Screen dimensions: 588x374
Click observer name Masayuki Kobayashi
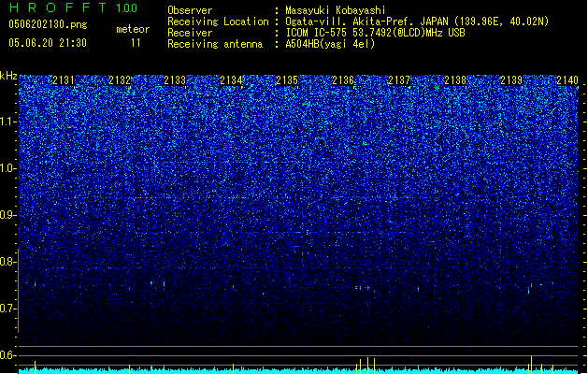click(x=336, y=10)
